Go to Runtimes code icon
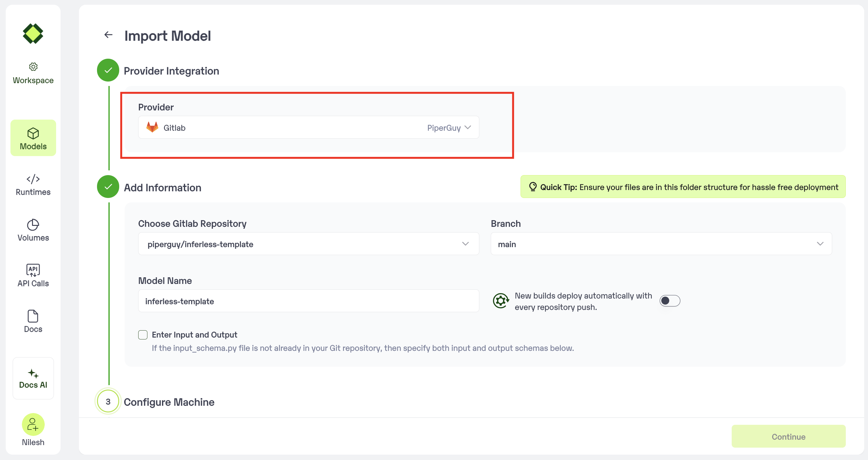868x460 pixels. (x=33, y=179)
